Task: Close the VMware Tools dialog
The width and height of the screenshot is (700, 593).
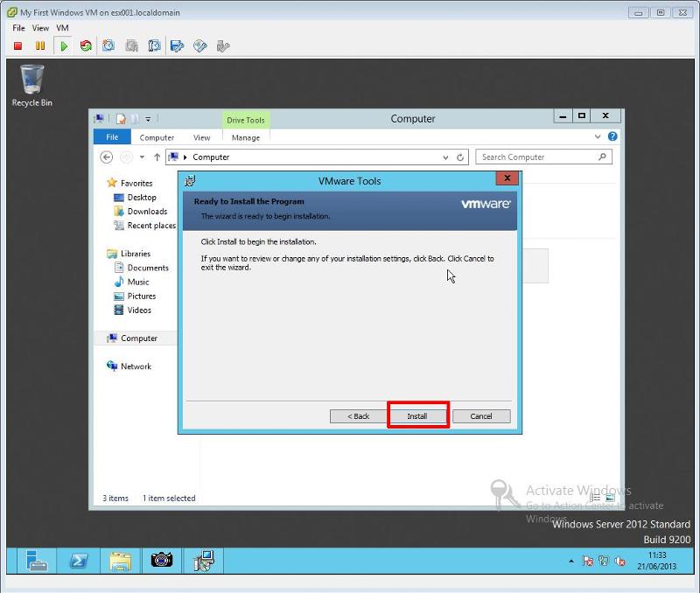Action: coord(507,178)
